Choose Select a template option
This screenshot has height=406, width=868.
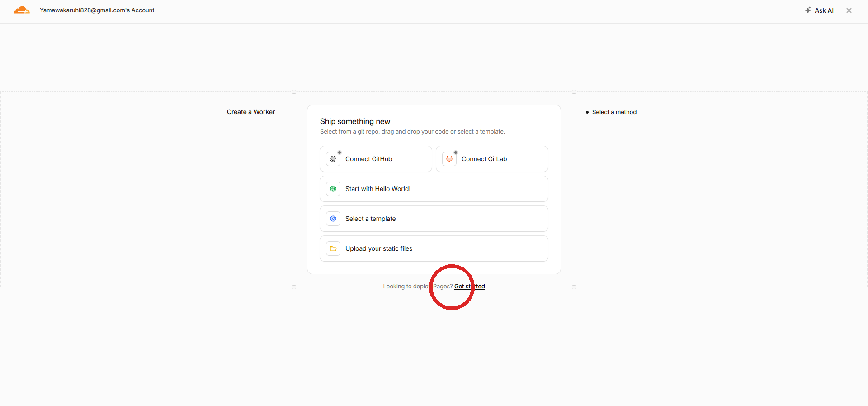(x=434, y=219)
